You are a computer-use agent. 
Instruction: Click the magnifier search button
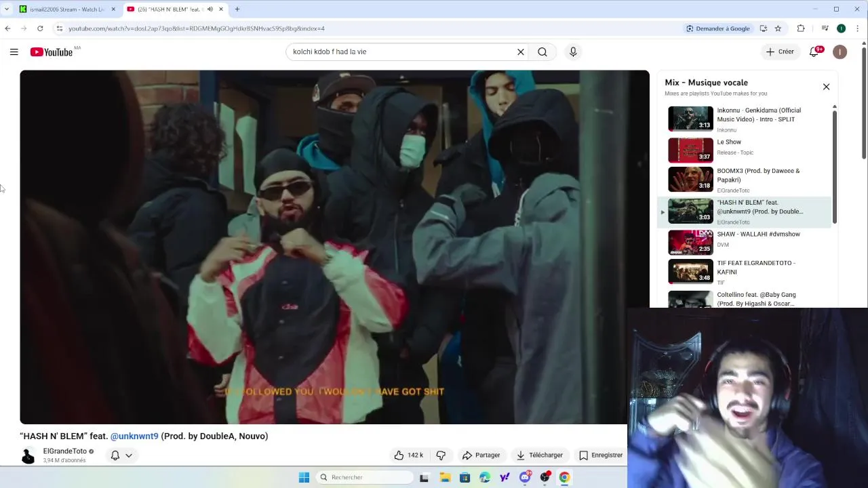542,52
